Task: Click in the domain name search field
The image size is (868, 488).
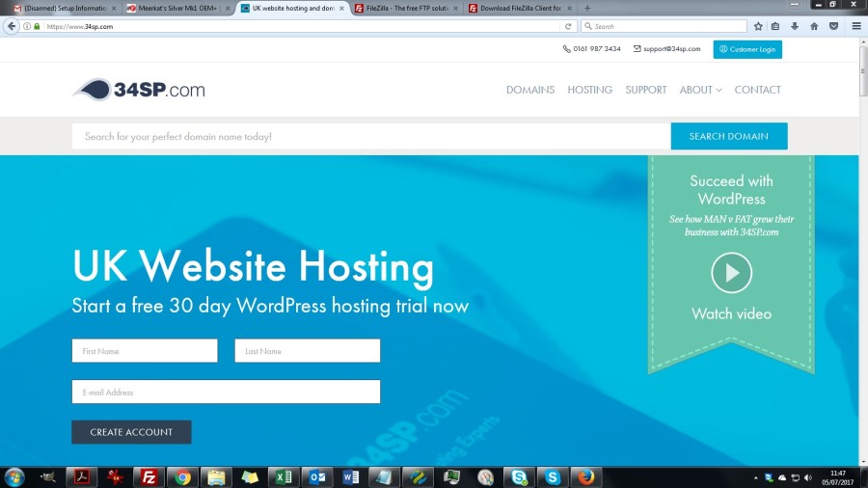Action: pos(371,136)
